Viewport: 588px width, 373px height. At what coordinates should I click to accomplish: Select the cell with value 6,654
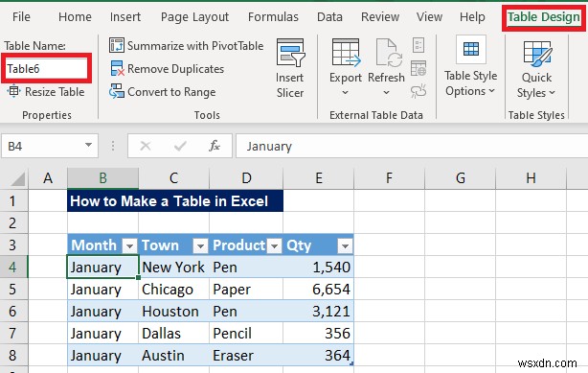pyautogui.click(x=318, y=290)
